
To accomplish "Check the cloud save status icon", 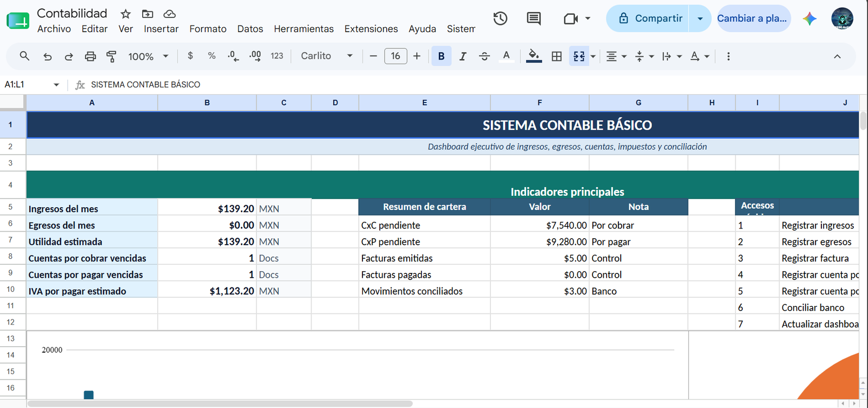I will (x=170, y=14).
